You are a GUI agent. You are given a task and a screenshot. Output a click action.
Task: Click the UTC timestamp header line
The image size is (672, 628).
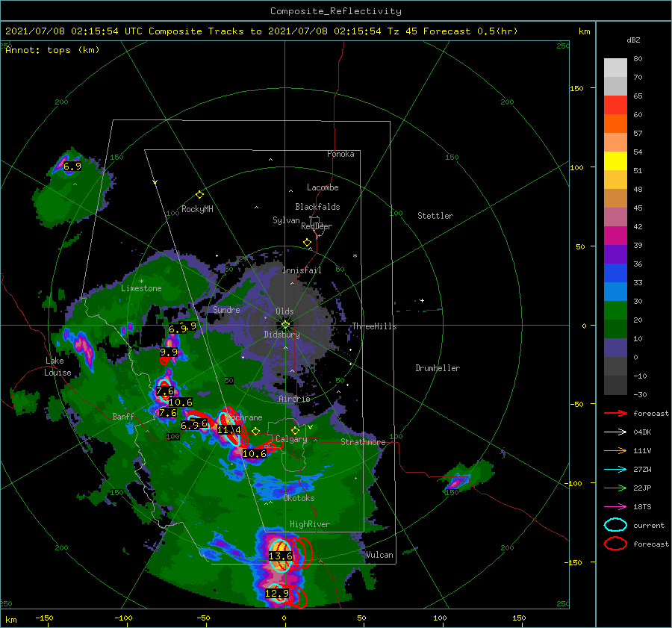pyautogui.click(x=261, y=31)
